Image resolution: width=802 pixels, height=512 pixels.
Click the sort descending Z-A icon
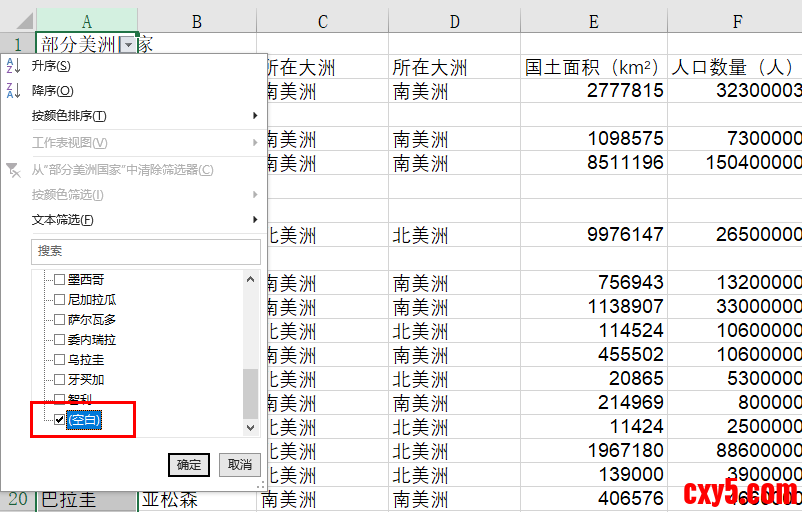13,91
